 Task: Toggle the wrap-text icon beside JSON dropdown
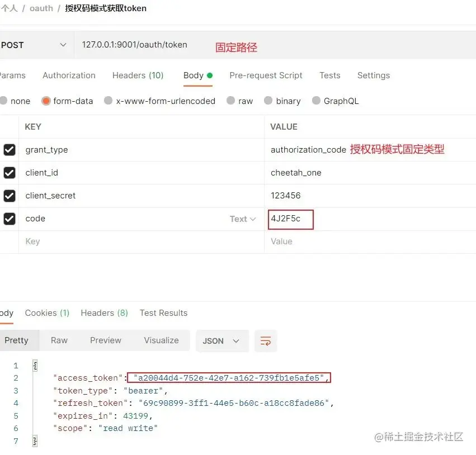(x=265, y=340)
